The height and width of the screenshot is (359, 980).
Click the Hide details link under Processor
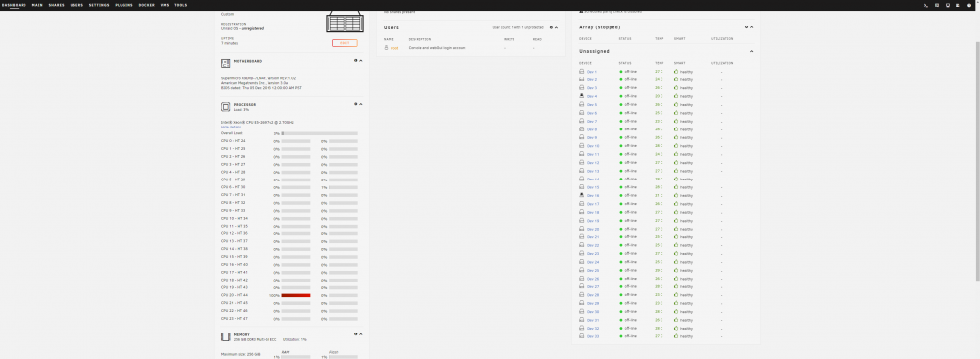click(231, 127)
